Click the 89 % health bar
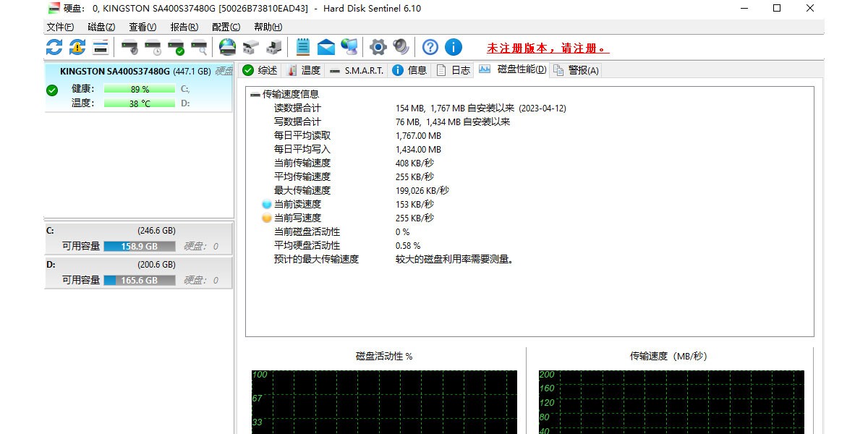Image resolution: width=868 pixels, height=434 pixels. point(140,89)
